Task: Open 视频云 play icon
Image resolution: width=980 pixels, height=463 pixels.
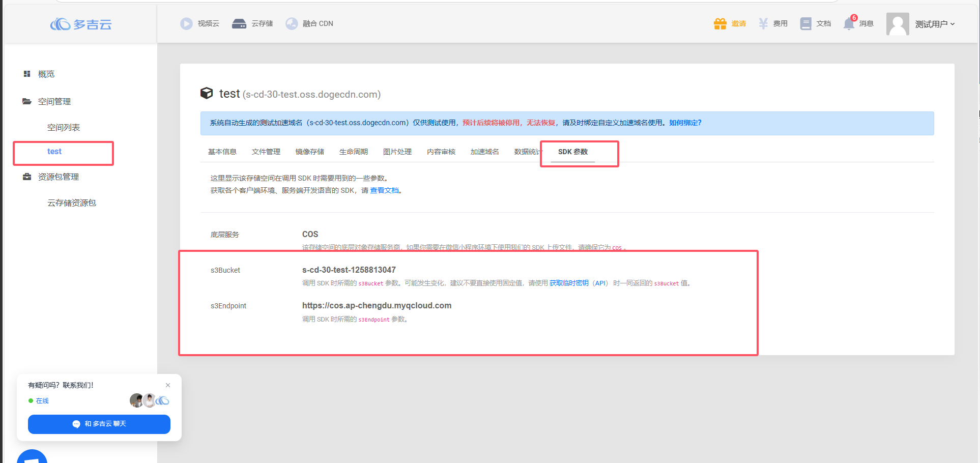Action: click(186, 23)
